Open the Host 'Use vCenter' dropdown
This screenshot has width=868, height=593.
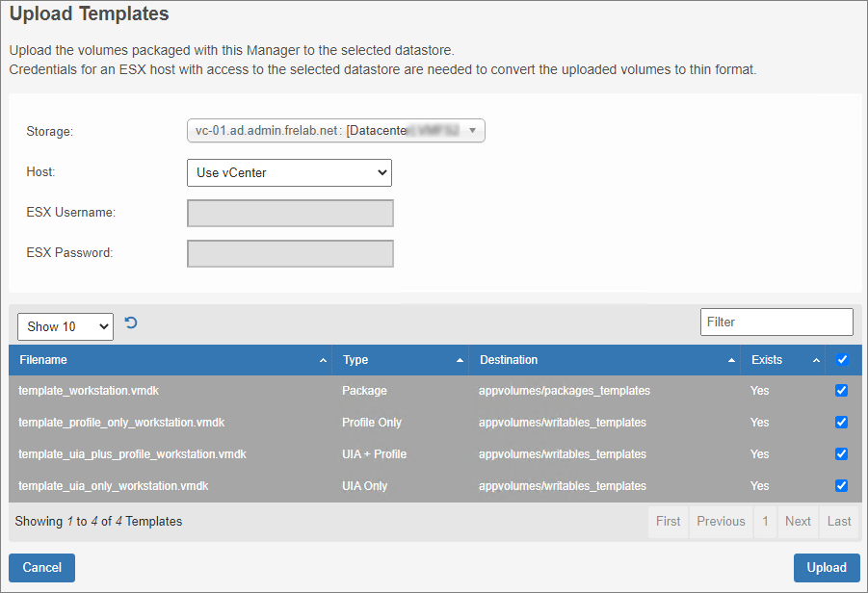point(289,173)
